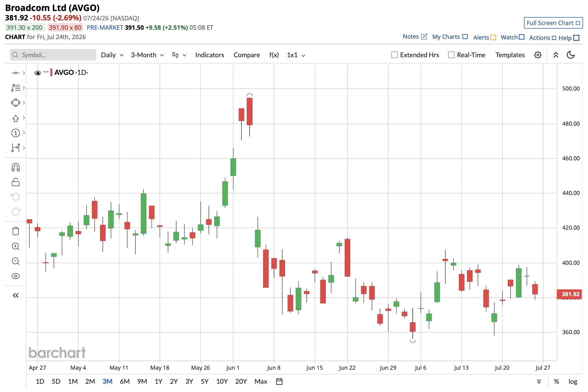Select the arrow markers tool
The height and width of the screenshot is (392, 588).
click(15, 118)
